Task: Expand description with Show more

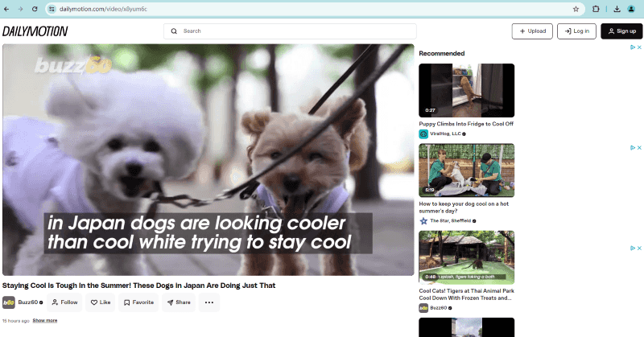Action: point(45,321)
